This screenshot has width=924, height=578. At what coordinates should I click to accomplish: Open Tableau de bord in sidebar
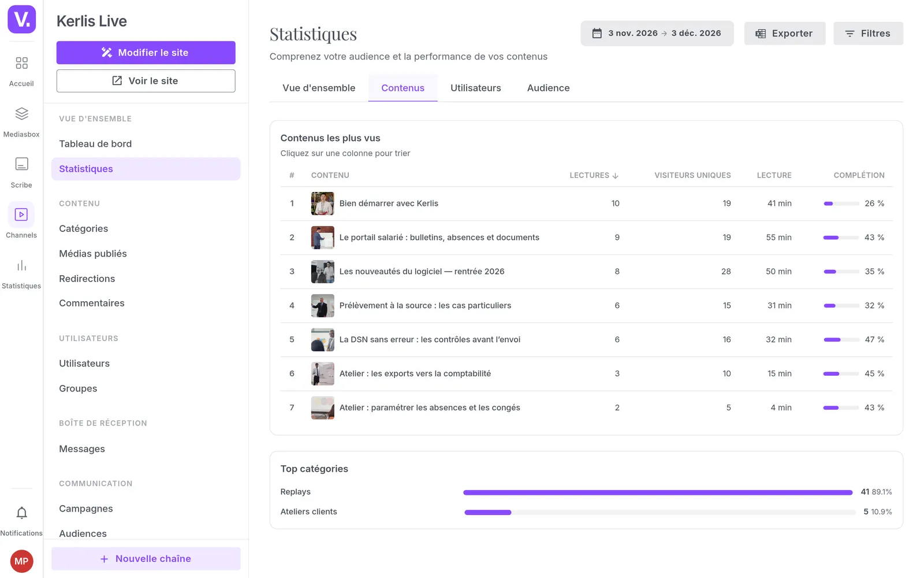(146, 144)
